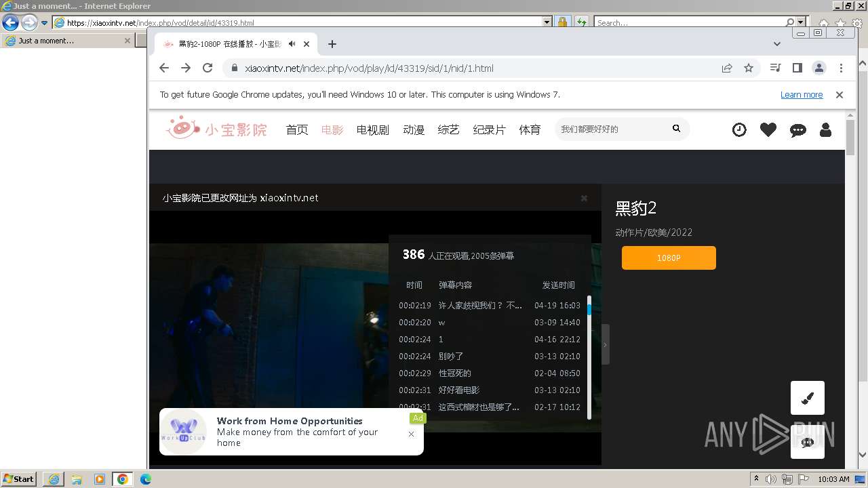
Task: Select the 1080P source button
Action: click(x=669, y=258)
